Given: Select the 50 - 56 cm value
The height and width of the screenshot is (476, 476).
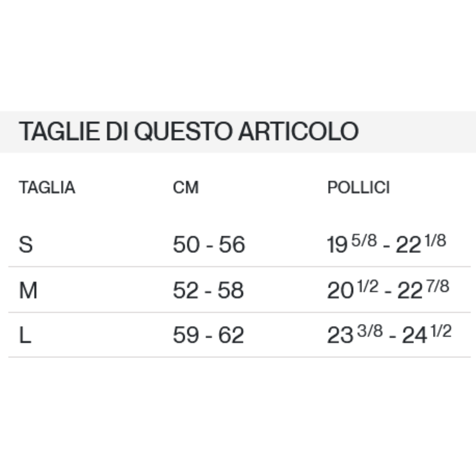Looking at the screenshot, I should [209, 244].
